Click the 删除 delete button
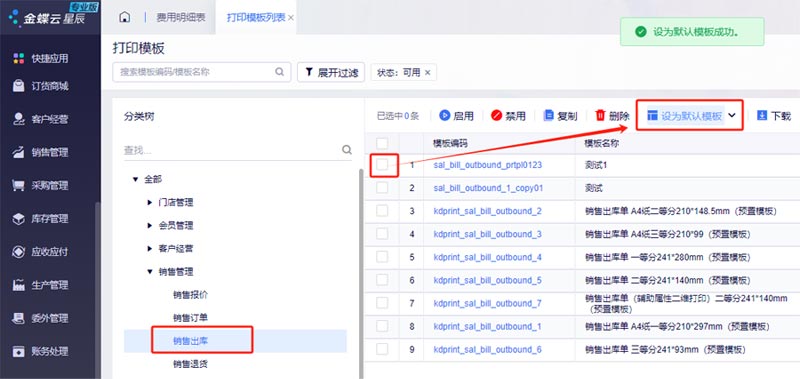The image size is (800, 379). [612, 116]
